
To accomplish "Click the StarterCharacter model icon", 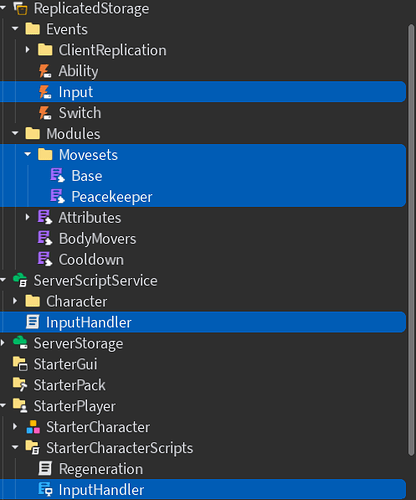I will [x=33, y=427].
